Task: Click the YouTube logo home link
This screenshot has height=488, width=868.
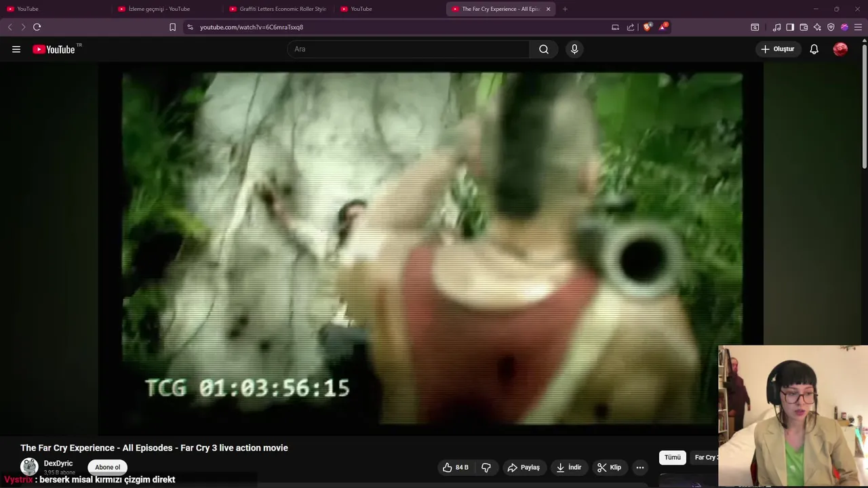Action: click(54, 49)
